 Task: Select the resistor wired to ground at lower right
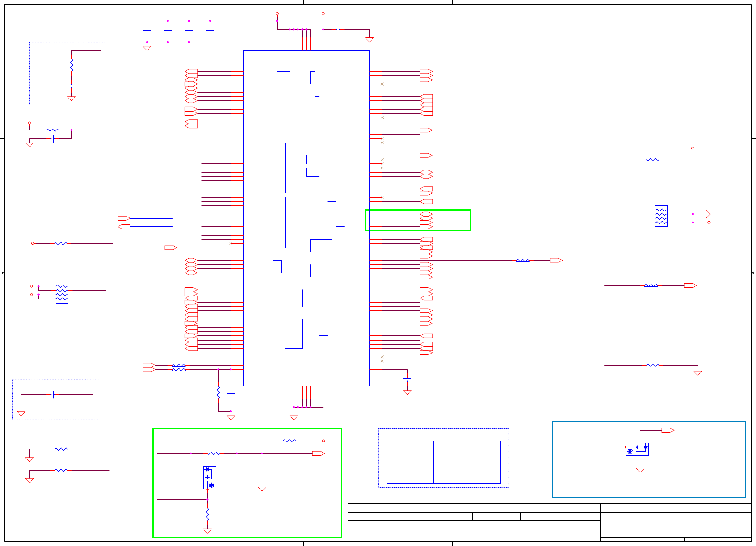(653, 365)
